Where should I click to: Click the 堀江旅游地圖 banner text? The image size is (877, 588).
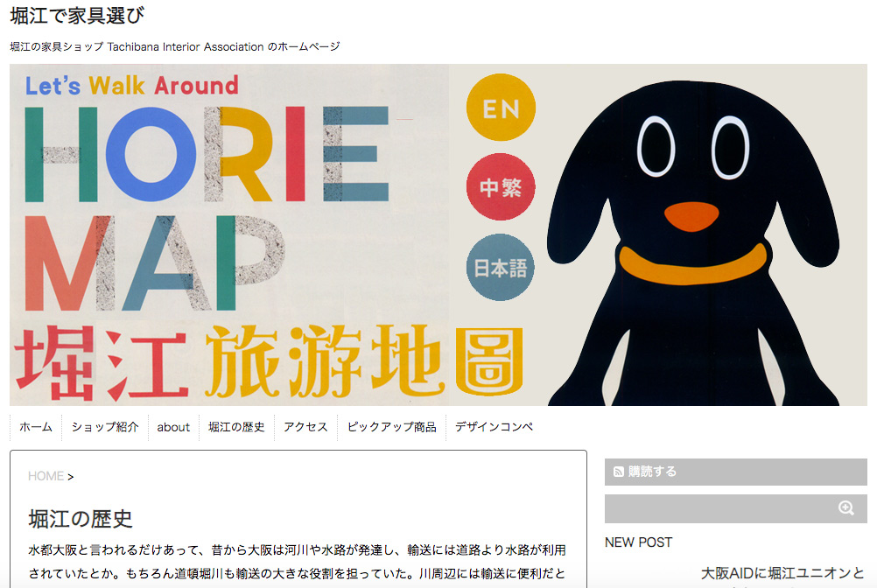coord(269,362)
